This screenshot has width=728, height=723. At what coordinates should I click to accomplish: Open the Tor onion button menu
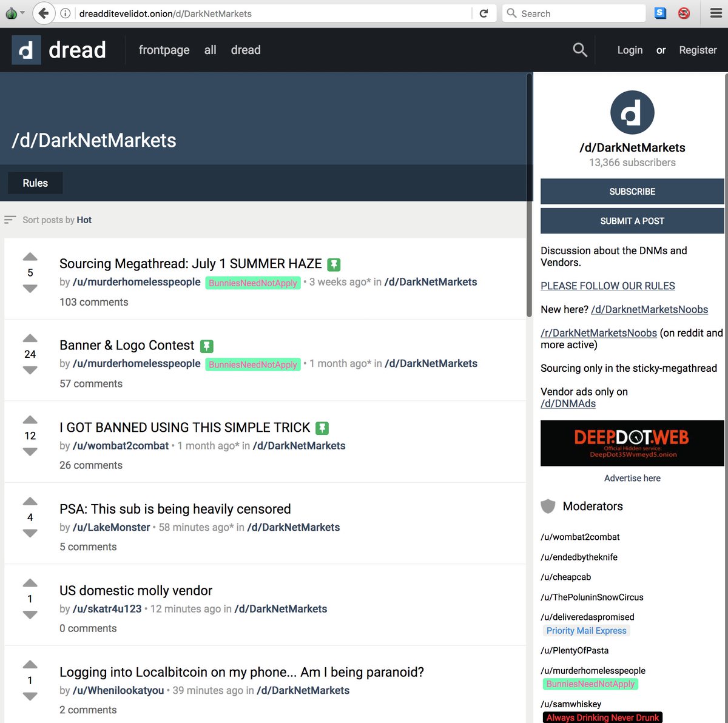point(15,13)
